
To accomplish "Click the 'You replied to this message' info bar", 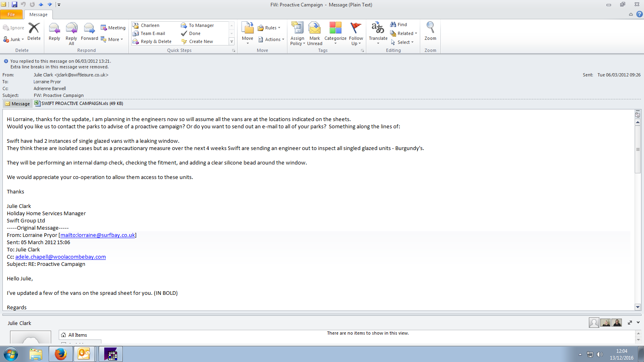I will (60, 61).
